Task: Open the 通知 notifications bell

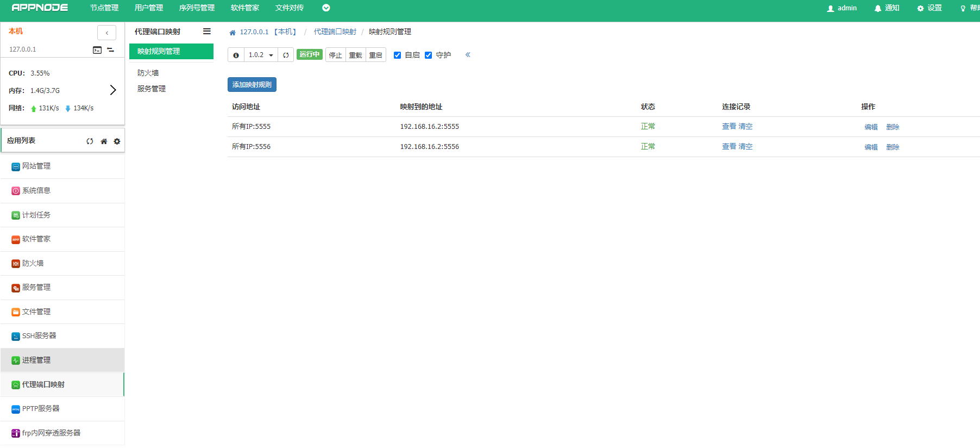Action: [x=887, y=8]
